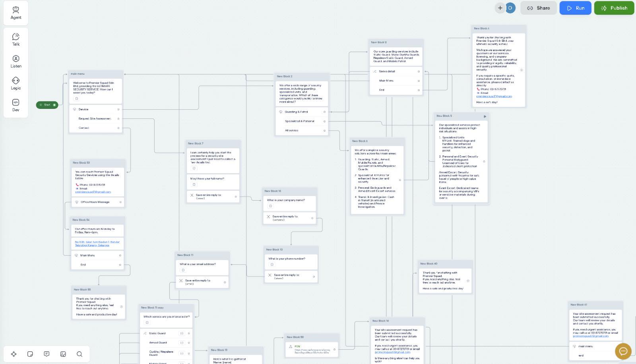636x364 pixels.
Task: Share the agent project
Action: pyautogui.click(x=539, y=8)
